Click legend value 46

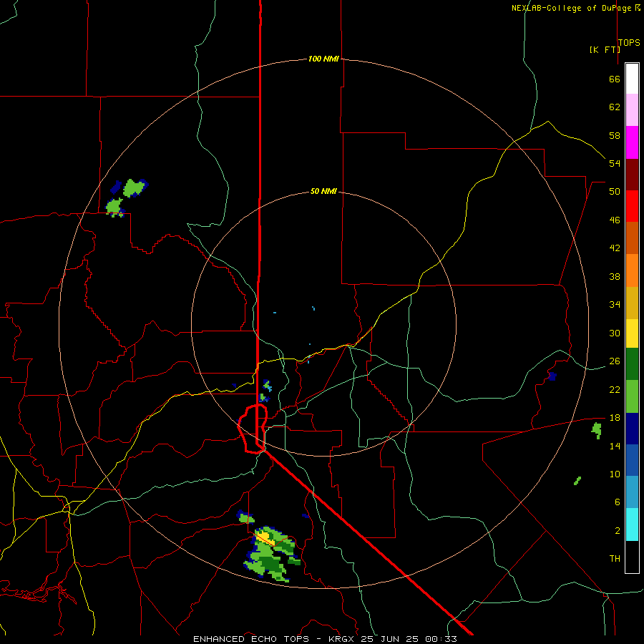[x=615, y=220]
